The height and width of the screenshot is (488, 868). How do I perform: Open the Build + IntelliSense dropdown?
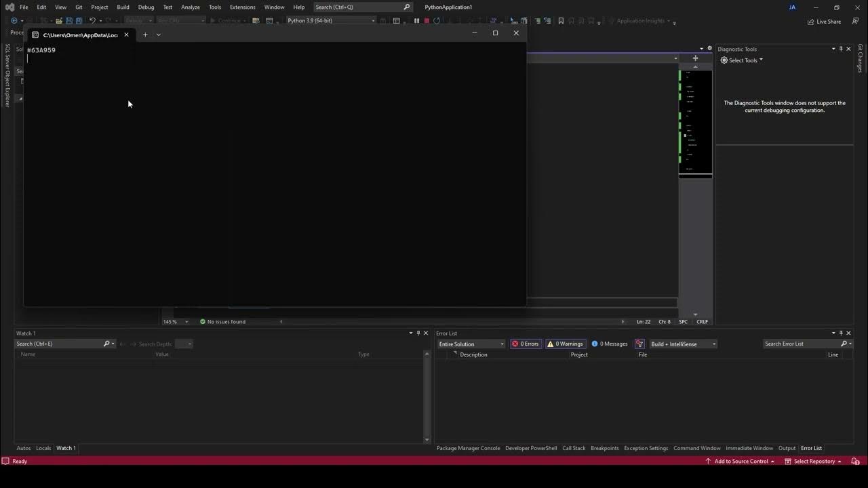coord(683,344)
